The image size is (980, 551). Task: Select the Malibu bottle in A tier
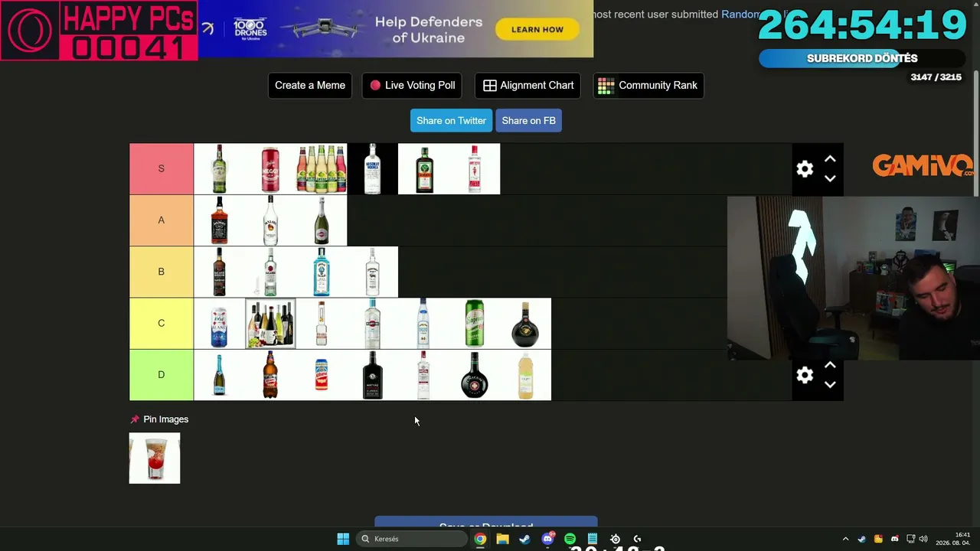(270, 220)
